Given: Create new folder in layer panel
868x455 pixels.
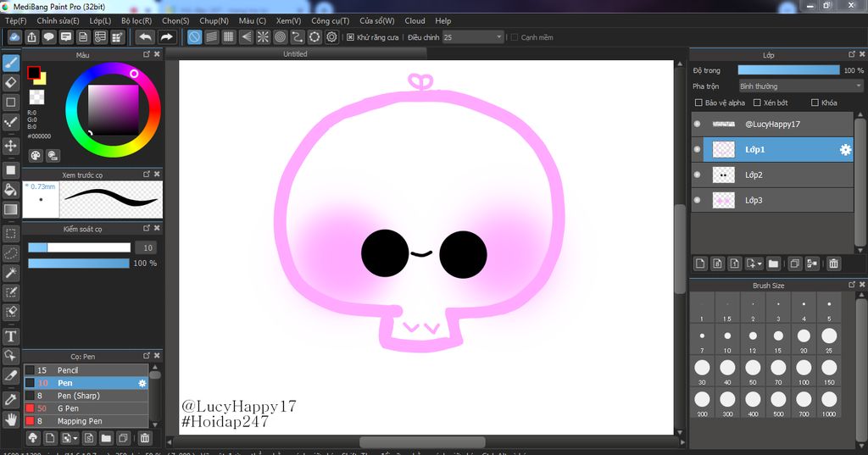Looking at the screenshot, I should pos(773,264).
